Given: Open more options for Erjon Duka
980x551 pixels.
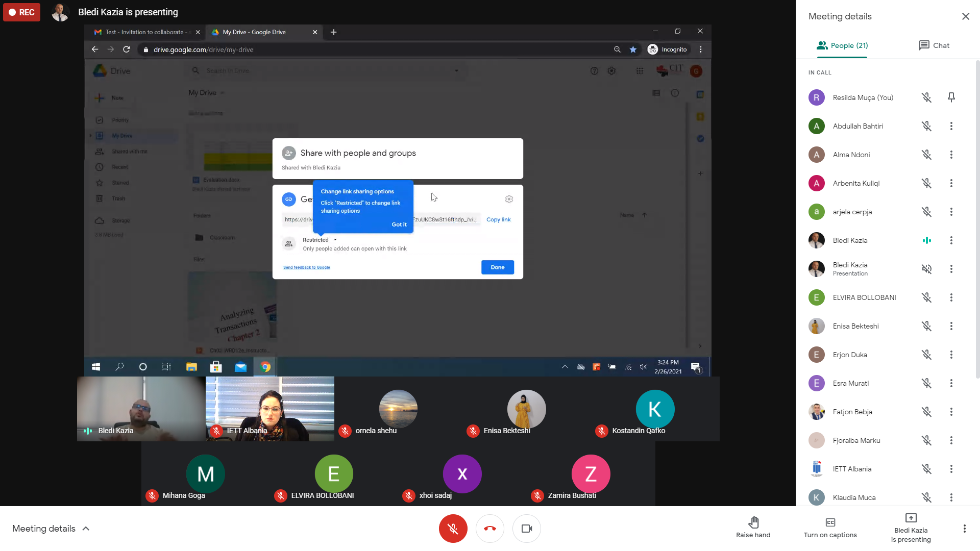Looking at the screenshot, I should coord(951,355).
